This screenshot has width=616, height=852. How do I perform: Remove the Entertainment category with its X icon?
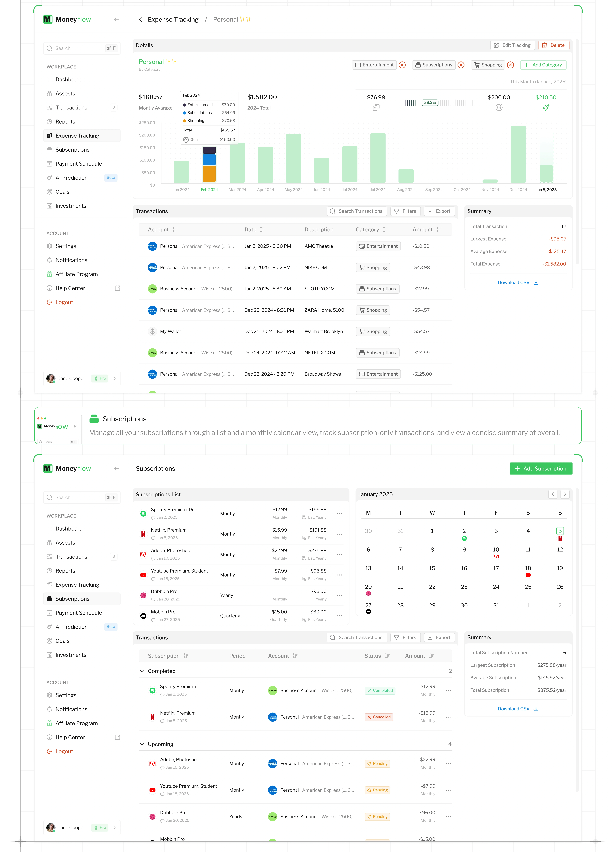(402, 65)
